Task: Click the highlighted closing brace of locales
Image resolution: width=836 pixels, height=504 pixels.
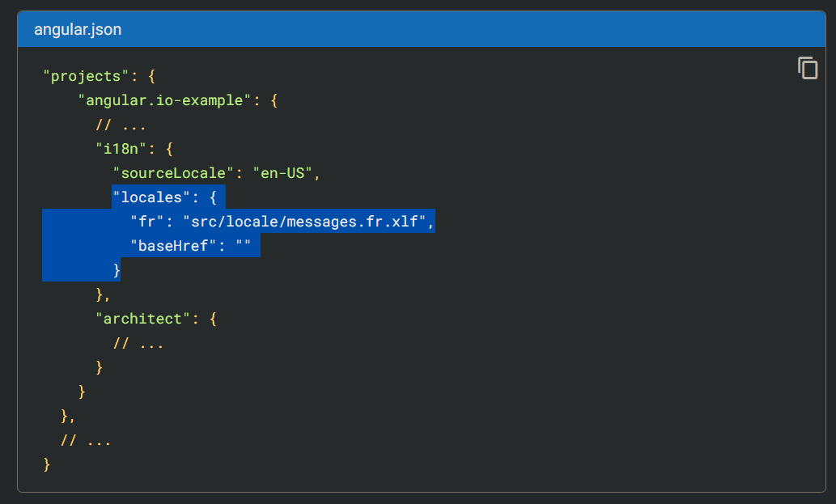Action: pyautogui.click(x=117, y=270)
